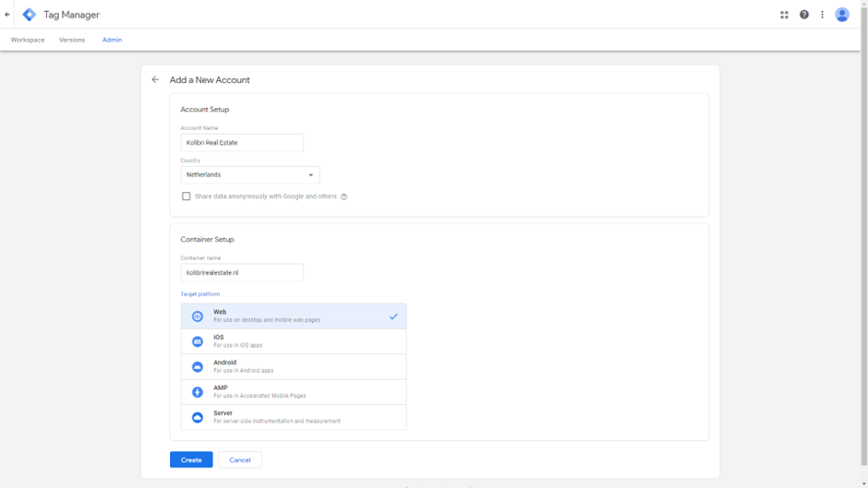This screenshot has height=488, width=868.
Task: Select Web as target platform
Action: [294, 316]
